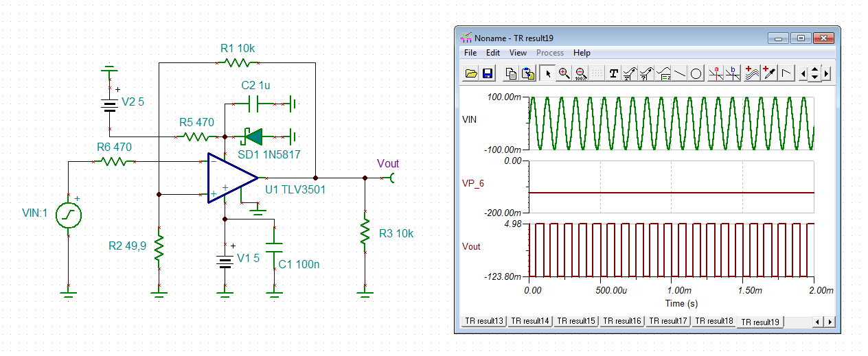Close the TR result window
This screenshot has height=356, width=868.
tap(823, 38)
